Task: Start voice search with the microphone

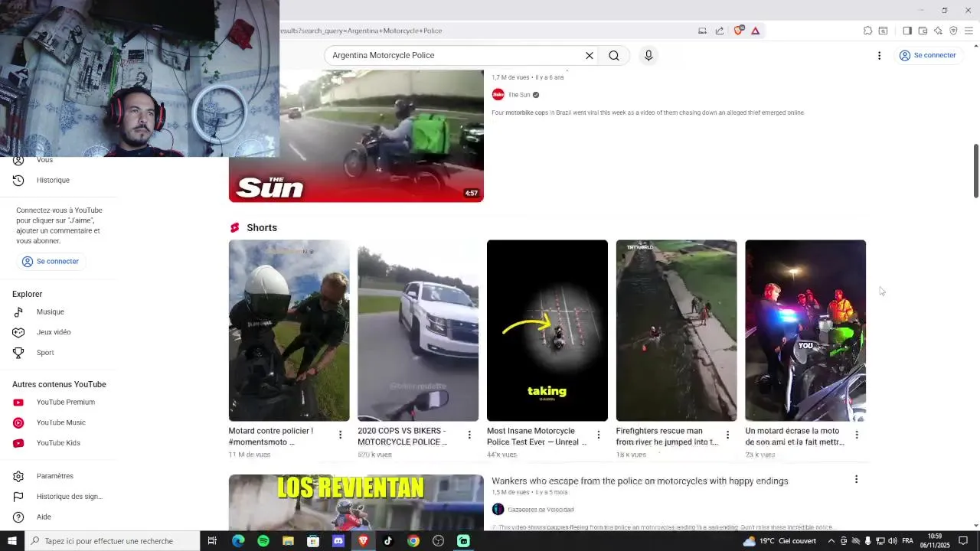Action: coord(648,55)
